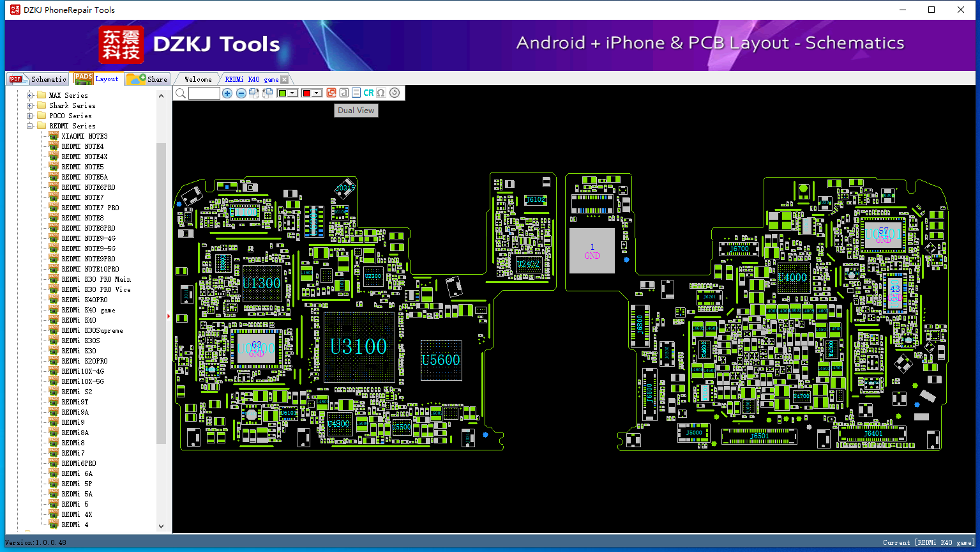980x552 pixels.
Task: Click the folder icon for Shark Series
Action: [x=41, y=105]
